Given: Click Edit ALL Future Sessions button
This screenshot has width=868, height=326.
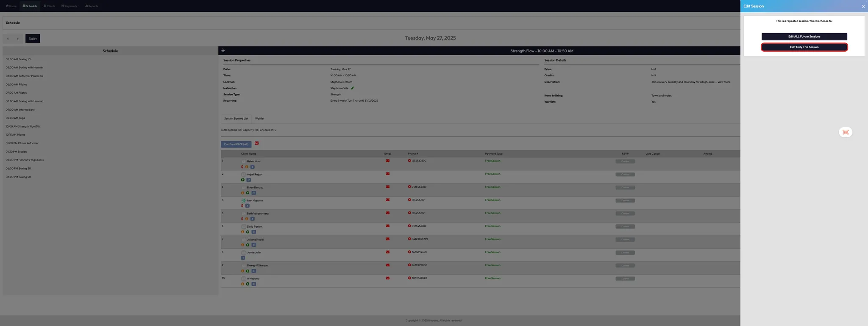Looking at the screenshot, I should [804, 37].
